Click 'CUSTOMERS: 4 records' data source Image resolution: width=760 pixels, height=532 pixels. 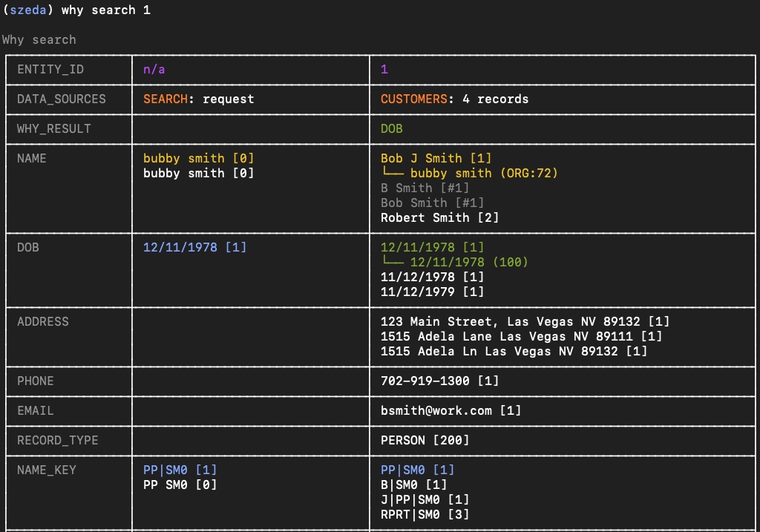pyautogui.click(x=454, y=99)
